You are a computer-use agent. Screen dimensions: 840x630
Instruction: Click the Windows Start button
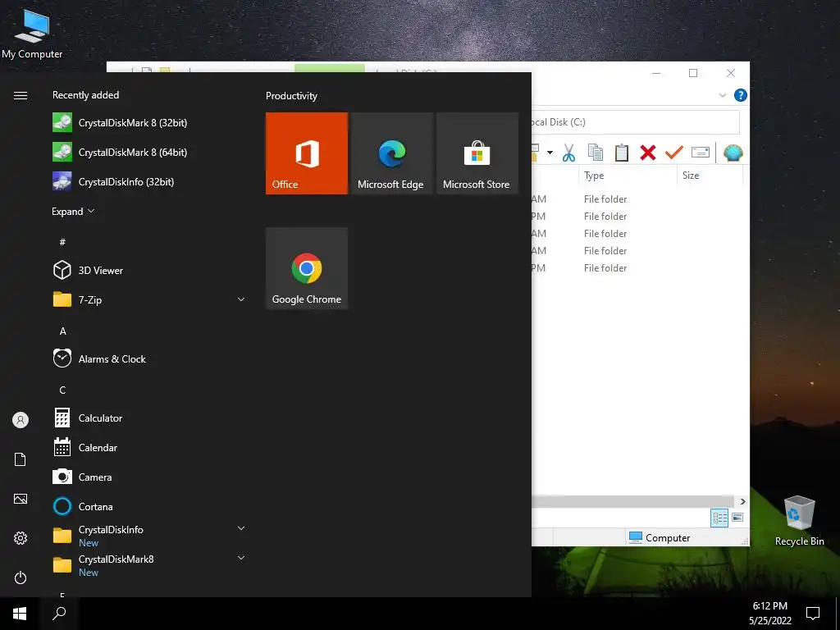(x=20, y=614)
